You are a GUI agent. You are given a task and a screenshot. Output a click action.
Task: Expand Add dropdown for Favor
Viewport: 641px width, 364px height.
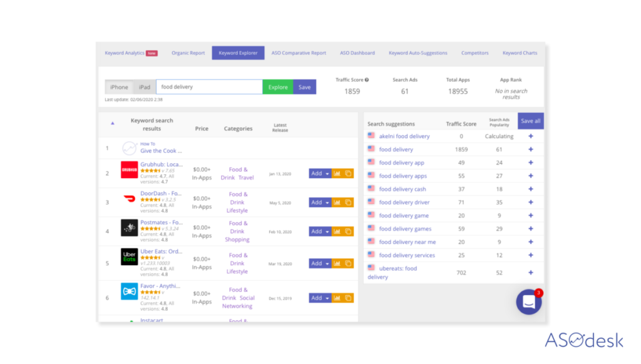pos(327,298)
